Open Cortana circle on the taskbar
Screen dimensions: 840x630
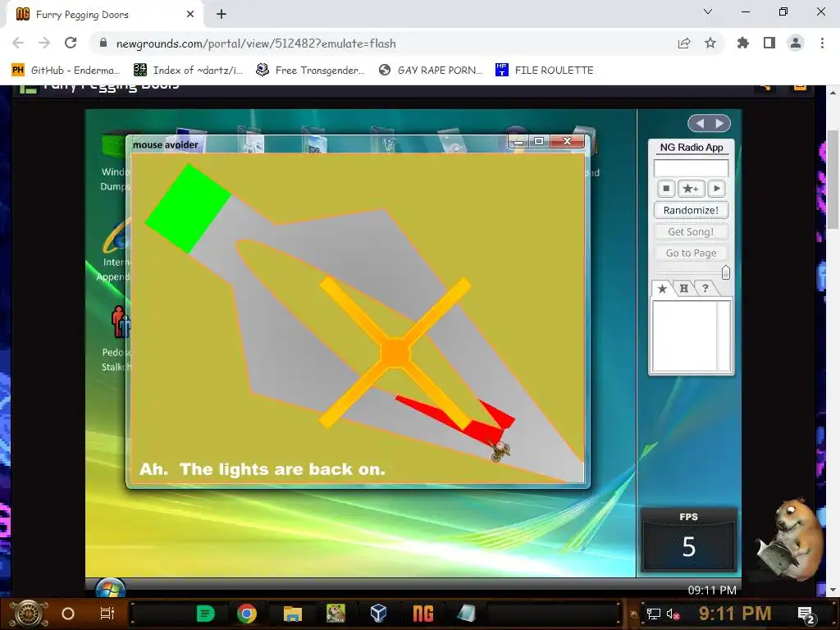(x=67, y=614)
